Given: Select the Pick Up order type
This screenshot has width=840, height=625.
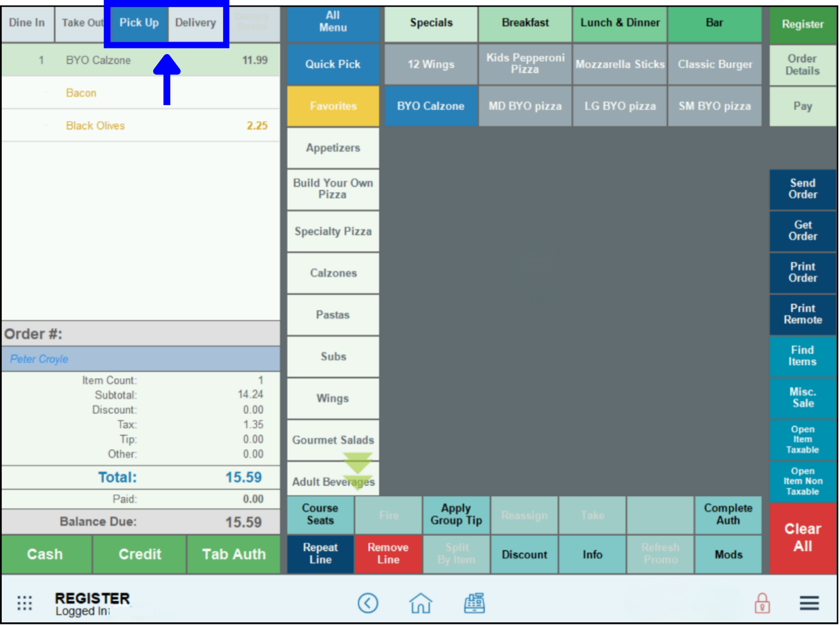Looking at the screenshot, I should click(139, 23).
